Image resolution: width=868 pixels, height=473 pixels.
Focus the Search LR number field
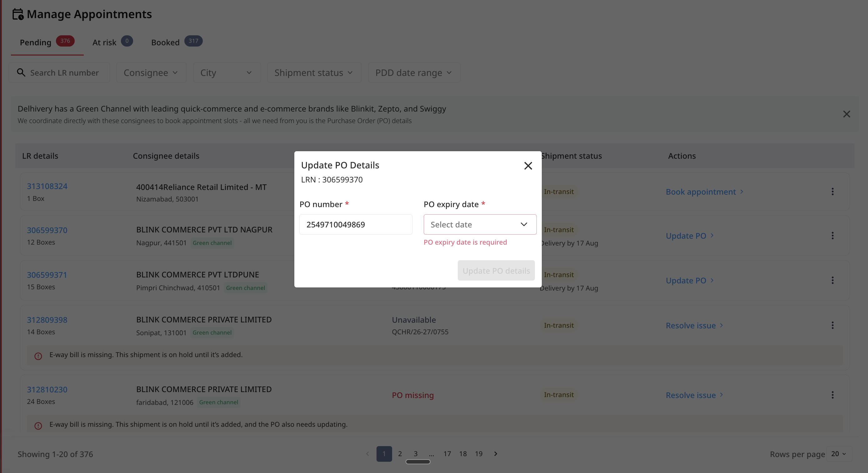coord(59,72)
